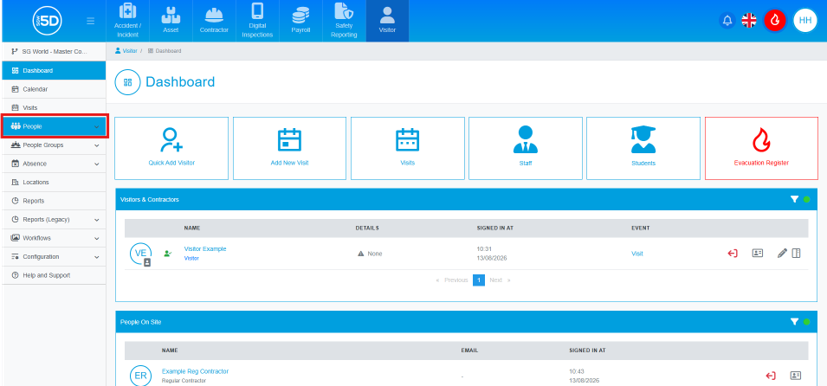Open the notifications bell icon

tap(727, 21)
